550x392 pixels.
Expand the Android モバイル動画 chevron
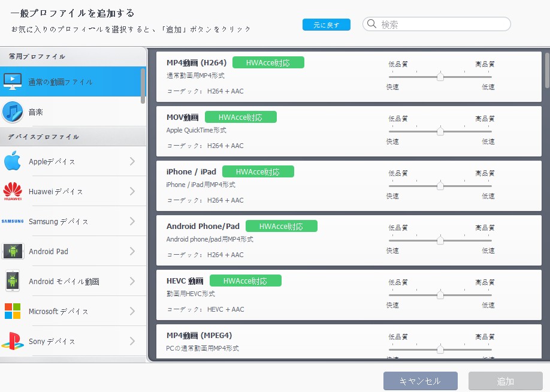[x=132, y=281]
